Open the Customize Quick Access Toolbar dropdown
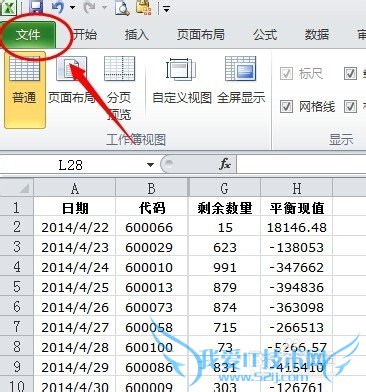Screen dimensions: 366x392 click(x=166, y=9)
